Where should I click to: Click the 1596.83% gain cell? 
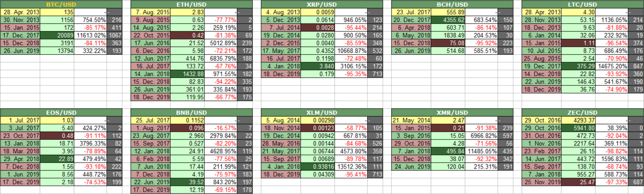tap(612, 159)
